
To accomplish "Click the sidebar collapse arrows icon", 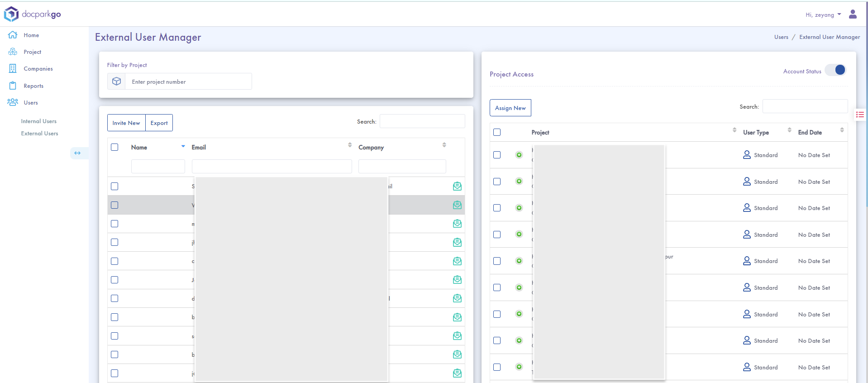I will [x=77, y=153].
